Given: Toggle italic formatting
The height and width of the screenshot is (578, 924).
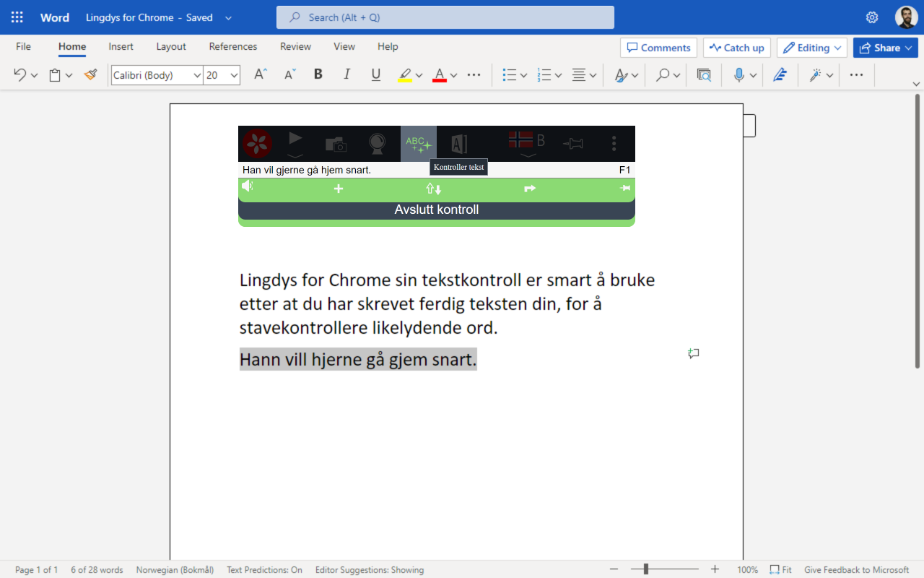Looking at the screenshot, I should [x=346, y=74].
